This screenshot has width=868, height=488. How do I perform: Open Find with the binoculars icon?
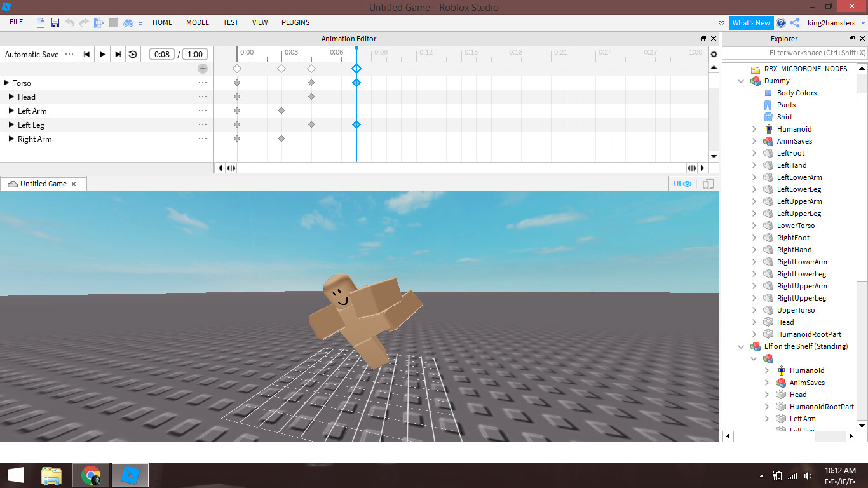pos(128,23)
